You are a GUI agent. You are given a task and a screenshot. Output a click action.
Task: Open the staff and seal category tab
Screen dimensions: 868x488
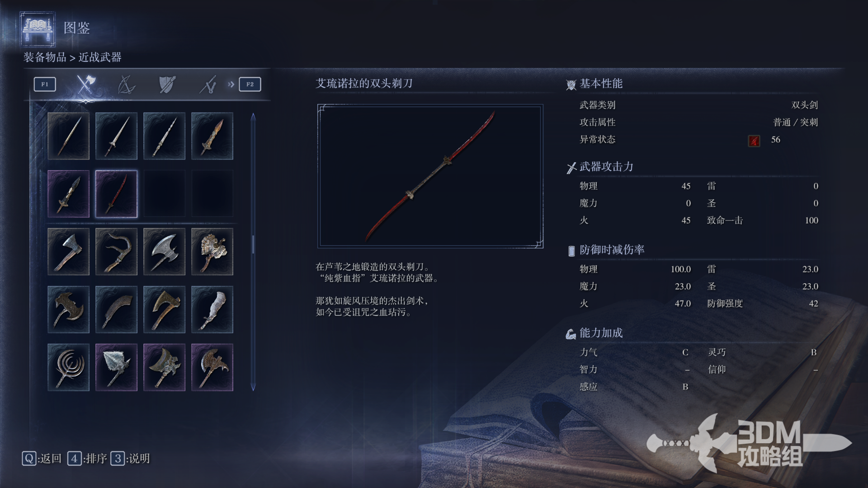(x=208, y=84)
